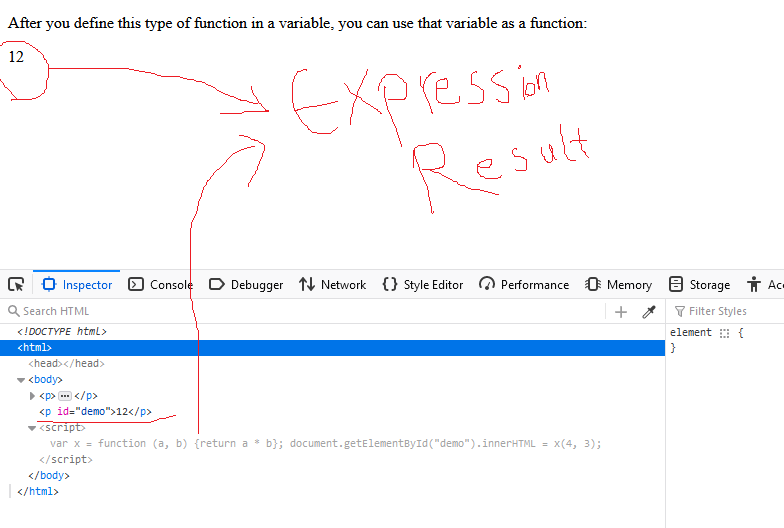Open the Inspector tab
The width and height of the screenshot is (784, 528).
76,284
